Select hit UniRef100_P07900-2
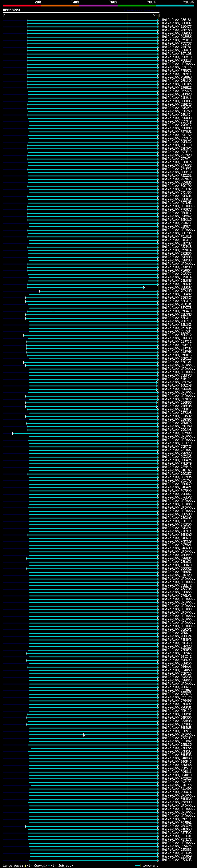 pyautogui.click(x=179, y=433)
